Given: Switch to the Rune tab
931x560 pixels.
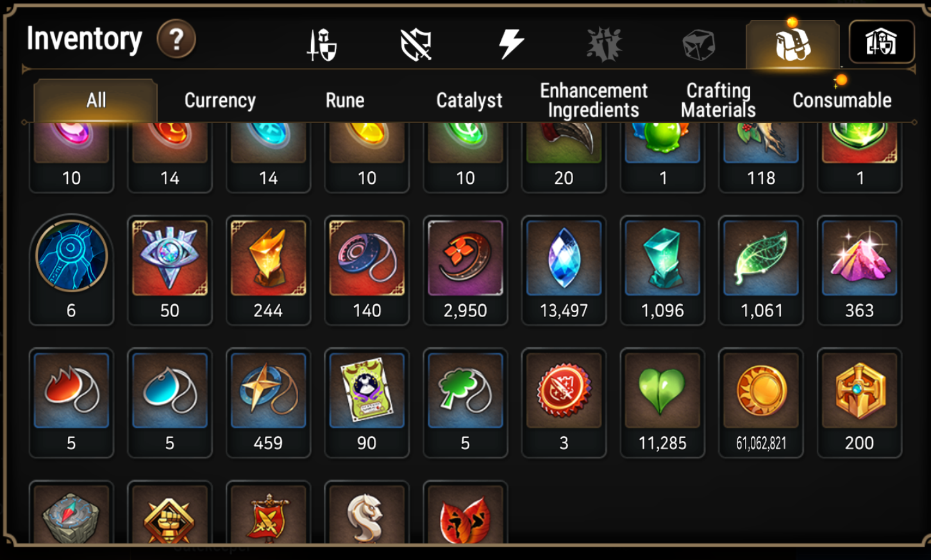Looking at the screenshot, I should coord(345,101).
